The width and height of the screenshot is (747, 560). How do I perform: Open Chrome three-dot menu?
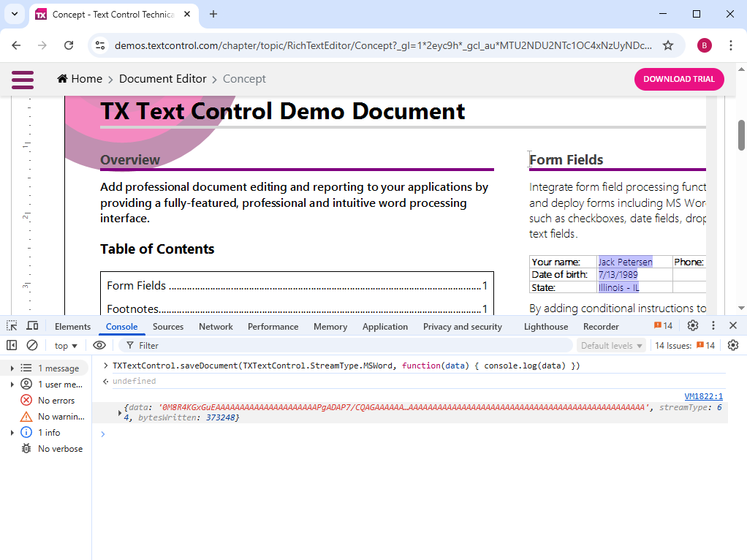(x=730, y=45)
